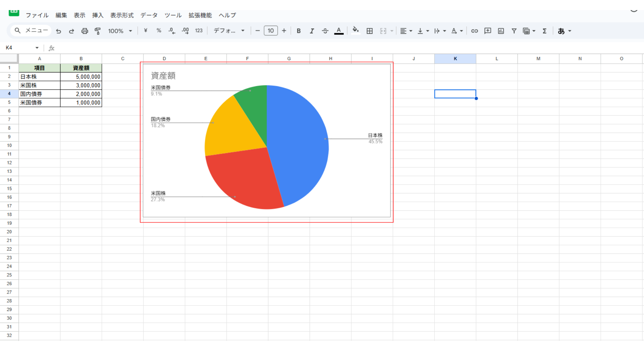Click cell containing 国内債券
The height and width of the screenshot is (351, 644).
[39, 94]
